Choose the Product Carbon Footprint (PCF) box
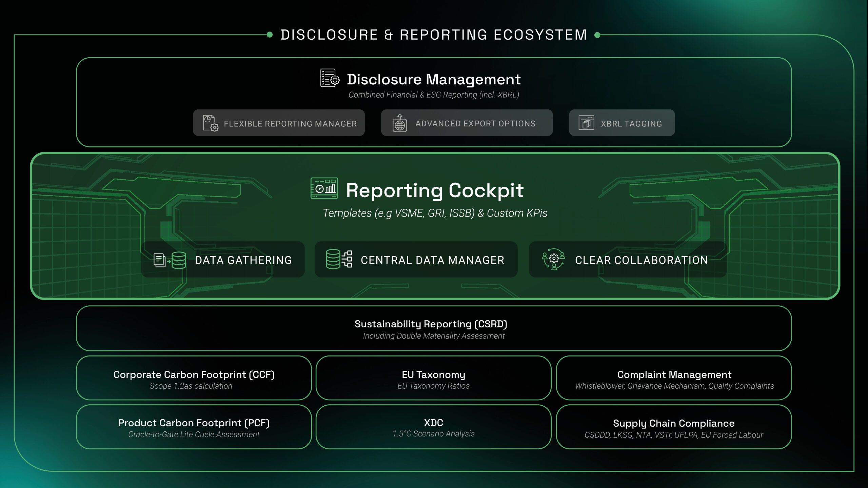 [194, 427]
